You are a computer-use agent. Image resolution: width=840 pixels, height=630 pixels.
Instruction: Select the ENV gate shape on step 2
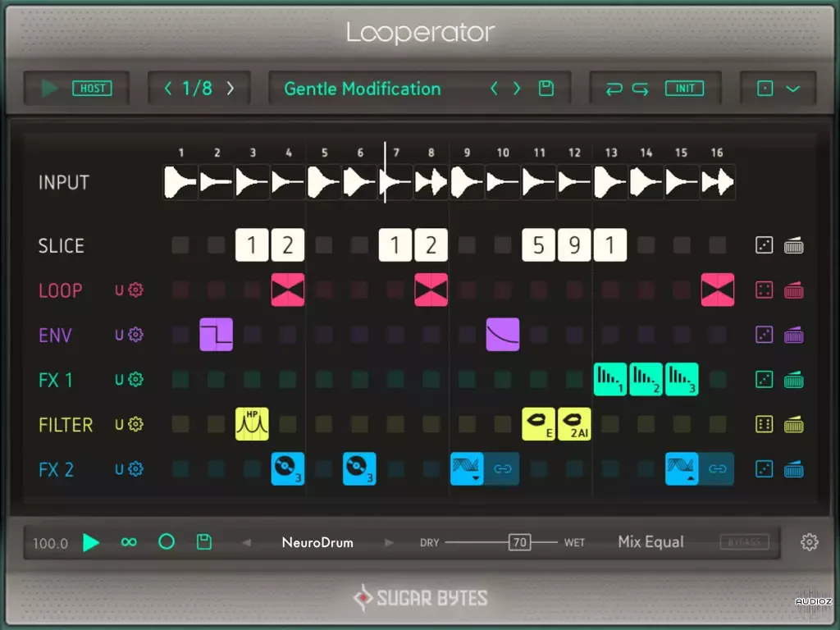[x=216, y=335]
